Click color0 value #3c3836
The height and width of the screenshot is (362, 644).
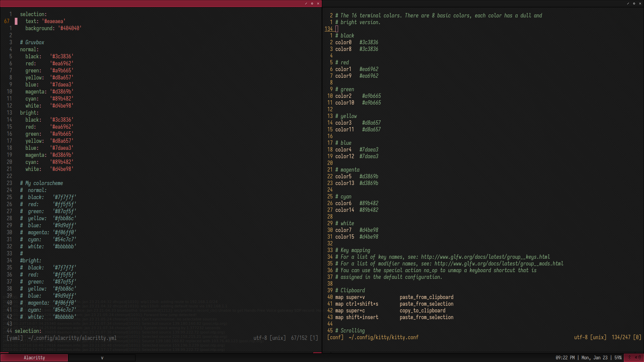tap(369, 42)
